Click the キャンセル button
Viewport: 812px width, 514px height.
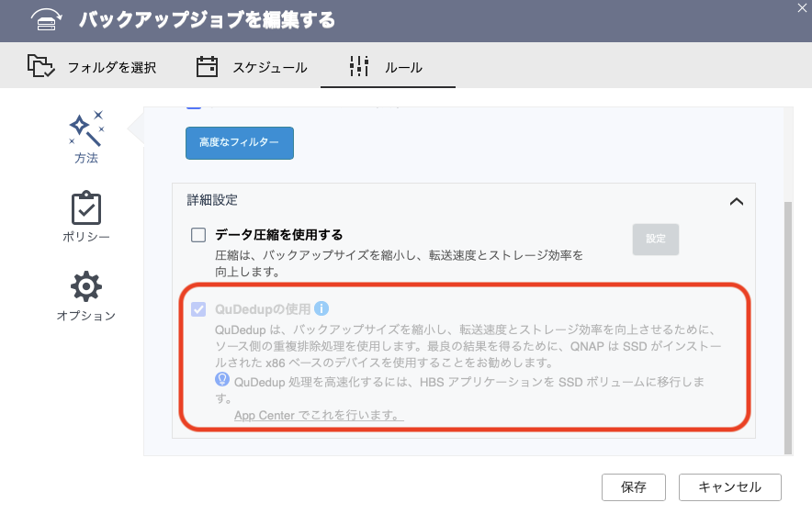click(729, 487)
